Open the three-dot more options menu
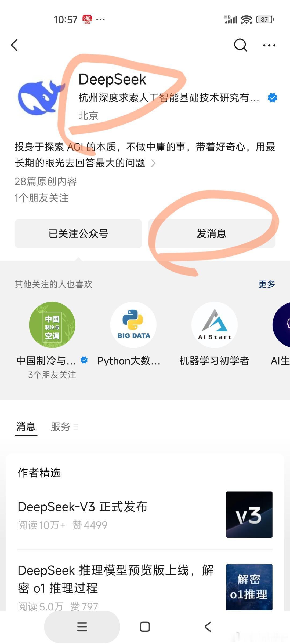Screen dimensions: 290x644 269,45
